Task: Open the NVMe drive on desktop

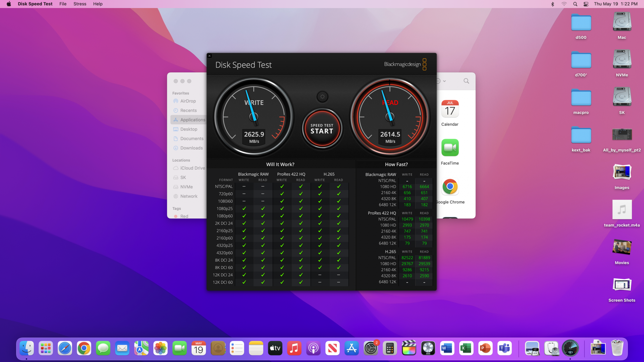Action: [622, 59]
